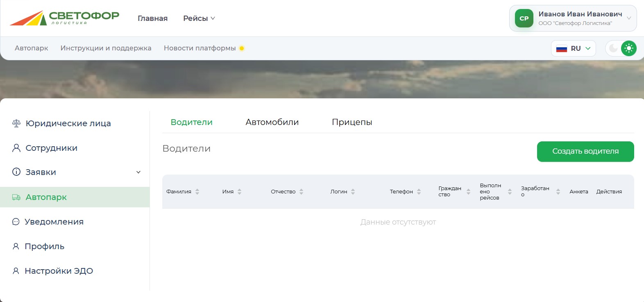
Task: Click the Создать водителя button
Action: [585, 152]
